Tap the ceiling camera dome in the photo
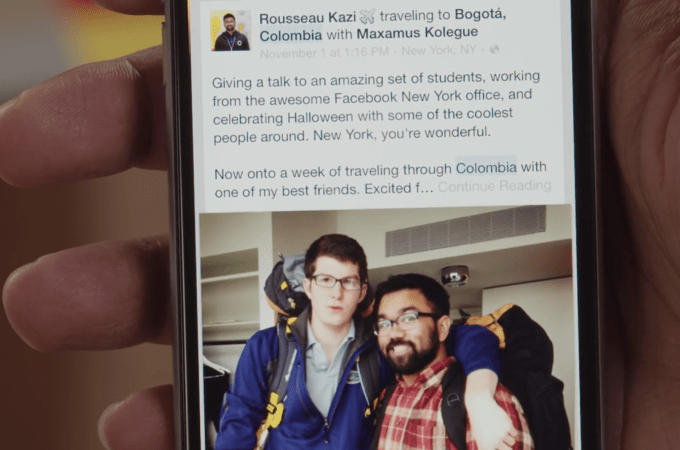 (454, 276)
